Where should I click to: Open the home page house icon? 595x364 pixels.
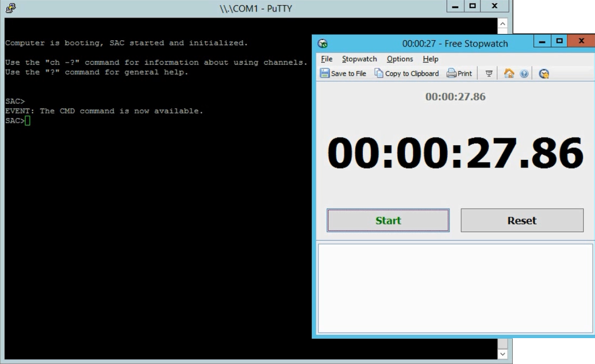pyautogui.click(x=509, y=73)
